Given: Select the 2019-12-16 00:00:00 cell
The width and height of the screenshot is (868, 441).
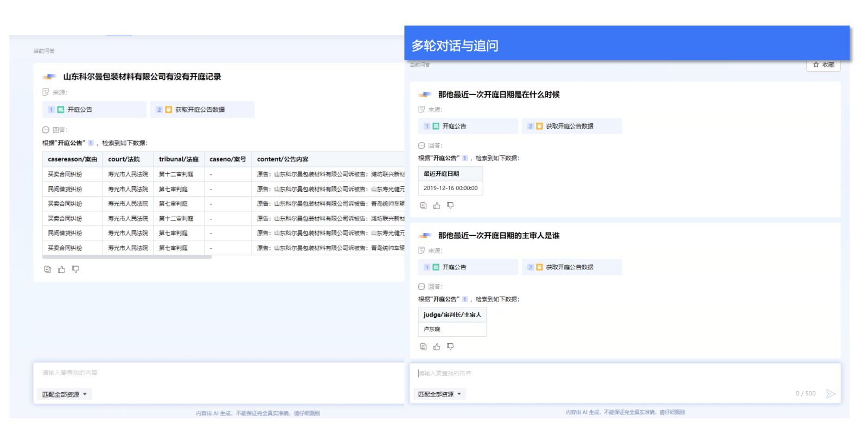Looking at the screenshot, I should (x=450, y=188).
